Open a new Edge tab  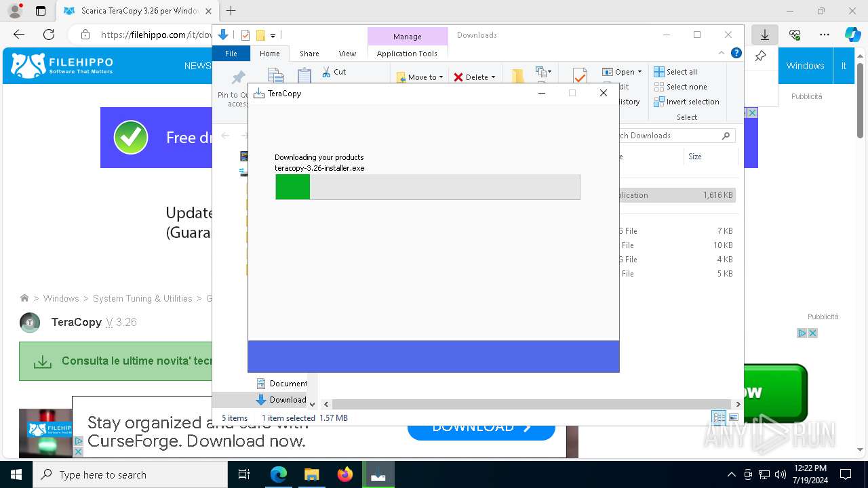click(x=231, y=11)
